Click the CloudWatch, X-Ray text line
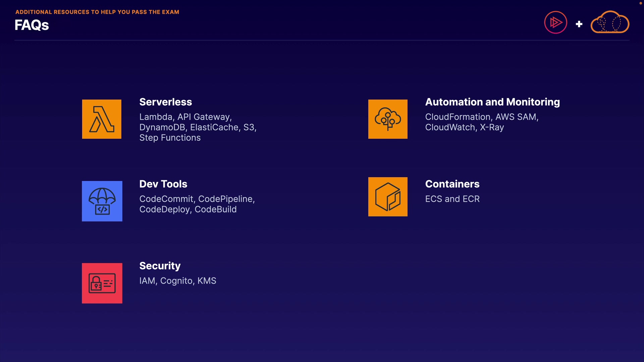 pos(464,127)
